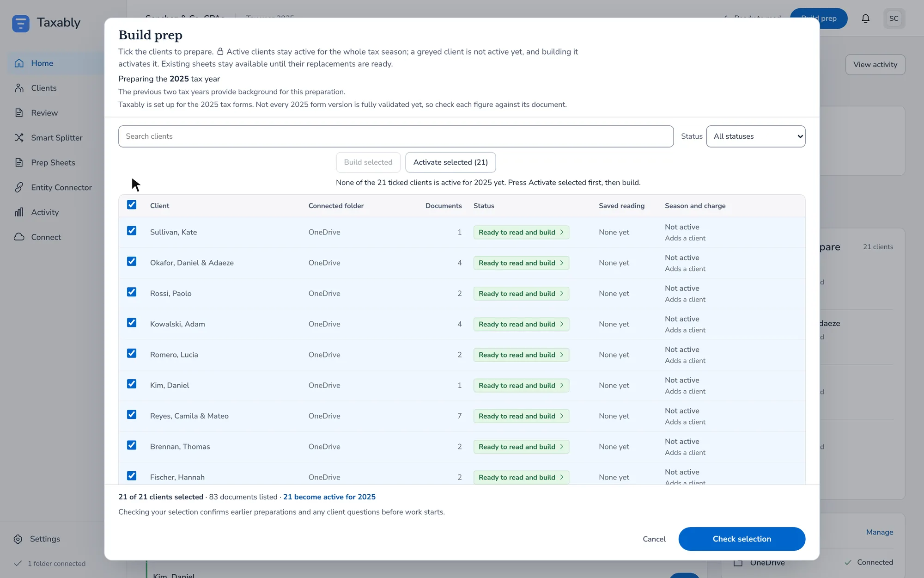Open Prep Sheets icon
The image size is (924, 578).
pyautogui.click(x=19, y=163)
